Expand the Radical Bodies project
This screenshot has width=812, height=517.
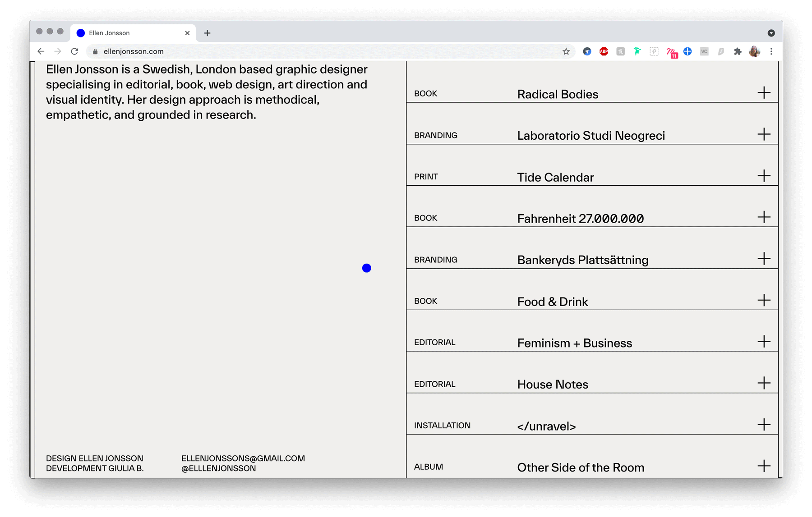pyautogui.click(x=764, y=93)
